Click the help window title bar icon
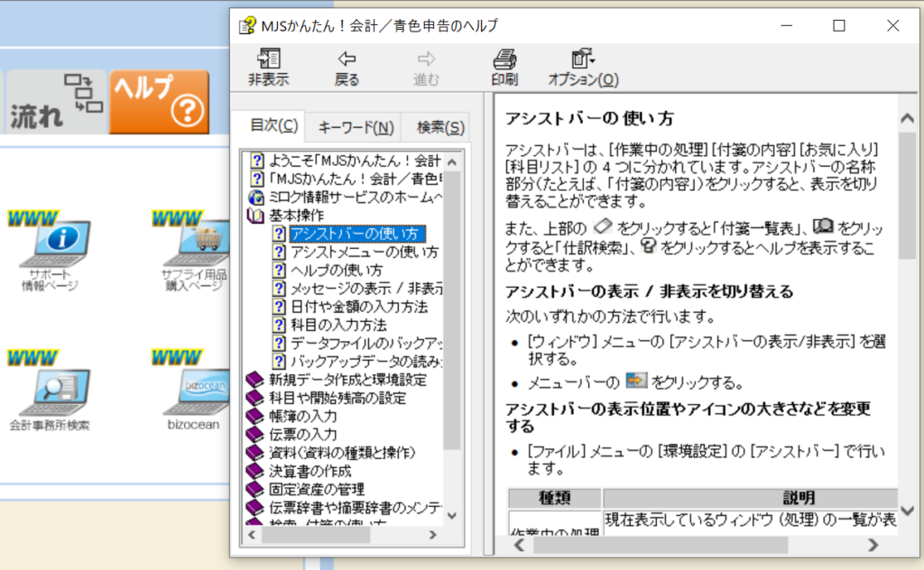This screenshot has height=570, width=924. (247, 25)
